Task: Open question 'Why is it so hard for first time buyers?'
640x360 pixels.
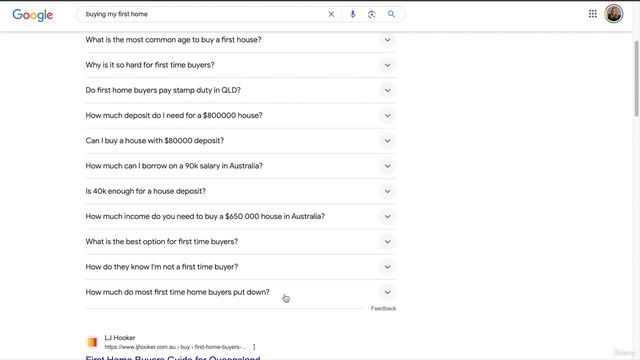Action: tap(150, 65)
